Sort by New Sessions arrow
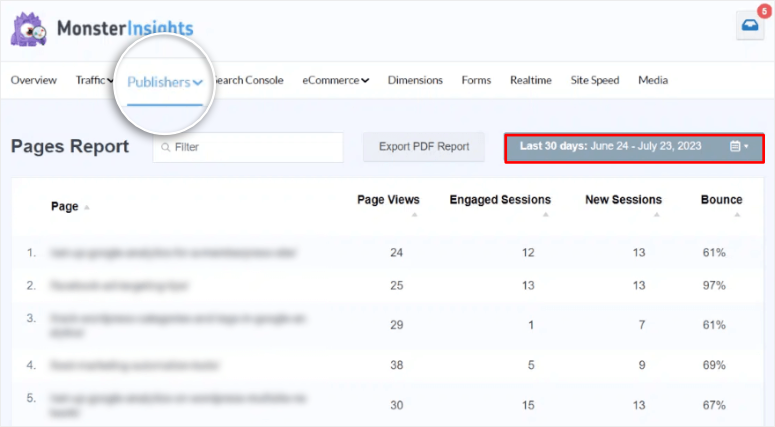This screenshot has height=427, width=775. pos(657,214)
